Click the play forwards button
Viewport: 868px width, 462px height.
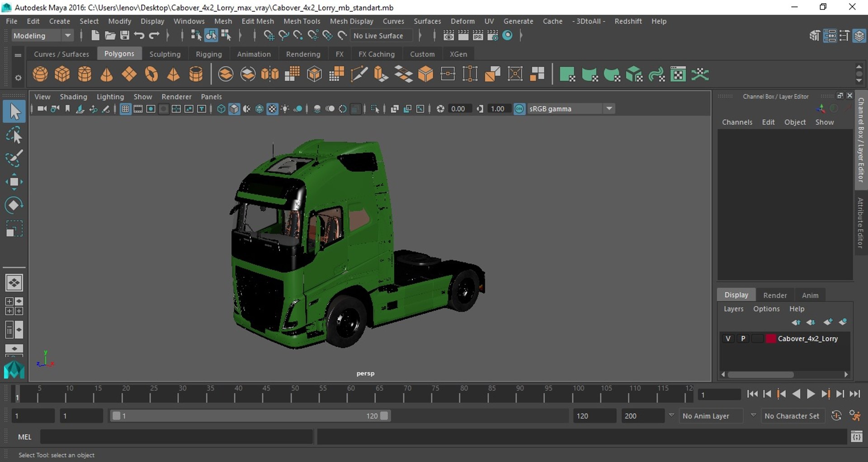[x=811, y=394]
